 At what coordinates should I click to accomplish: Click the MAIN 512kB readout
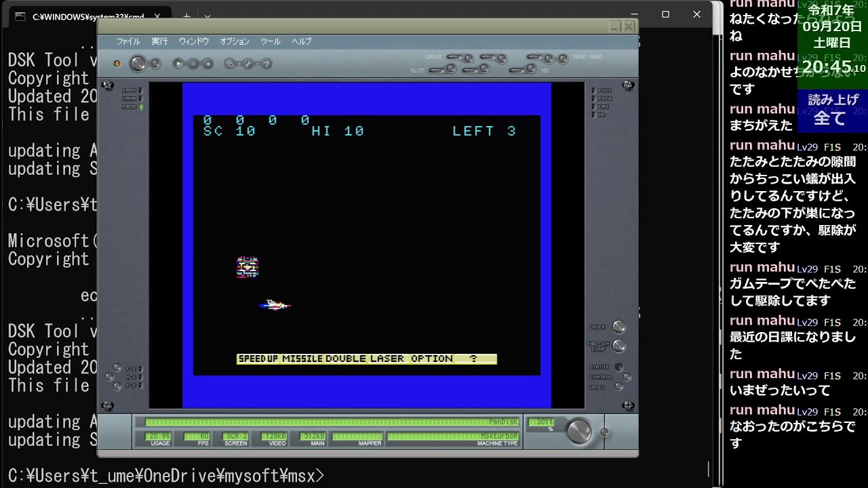click(x=313, y=436)
